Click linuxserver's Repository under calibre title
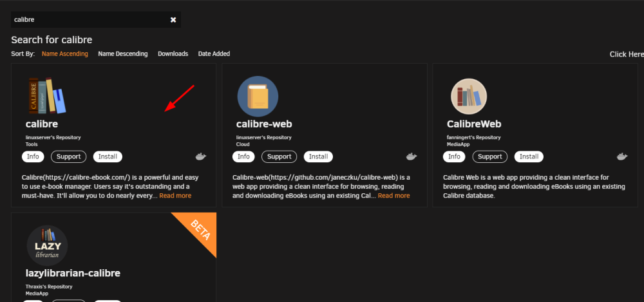The height and width of the screenshot is (302, 644). (x=53, y=138)
